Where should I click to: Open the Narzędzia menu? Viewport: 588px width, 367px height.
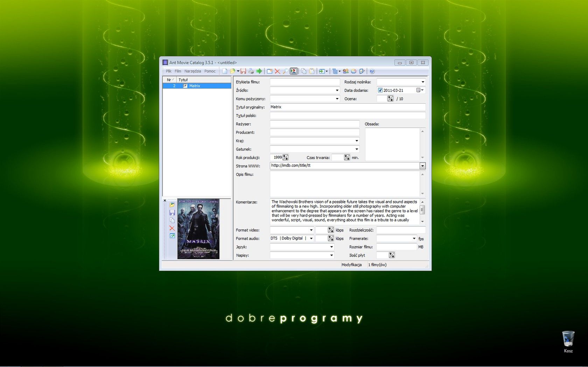tap(192, 71)
